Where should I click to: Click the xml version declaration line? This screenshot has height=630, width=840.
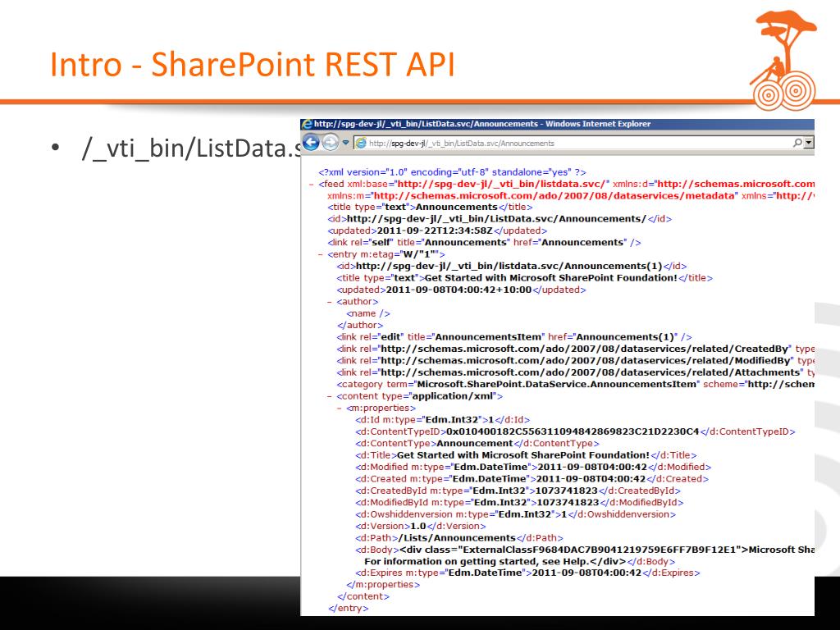(x=452, y=172)
